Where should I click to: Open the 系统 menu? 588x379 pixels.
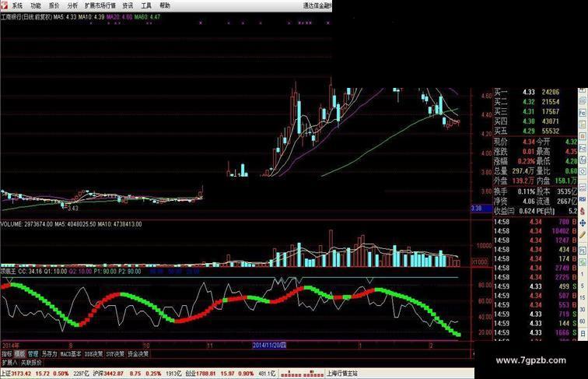17,5
